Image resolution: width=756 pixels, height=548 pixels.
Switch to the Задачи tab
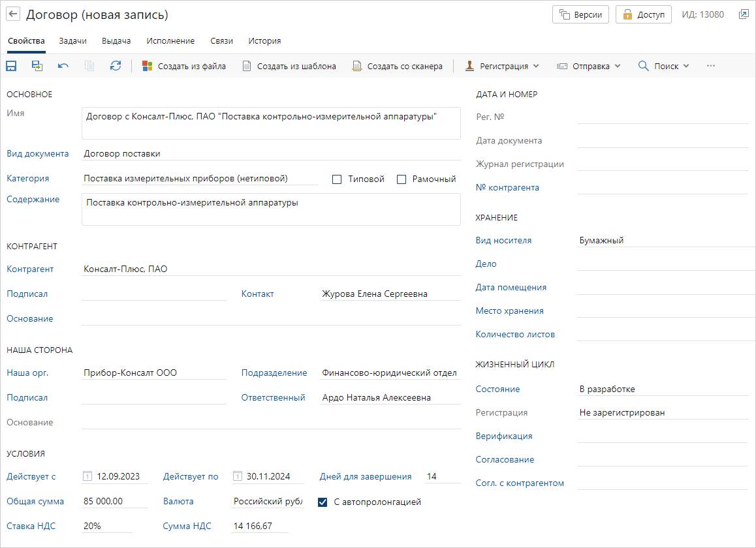[72, 40]
